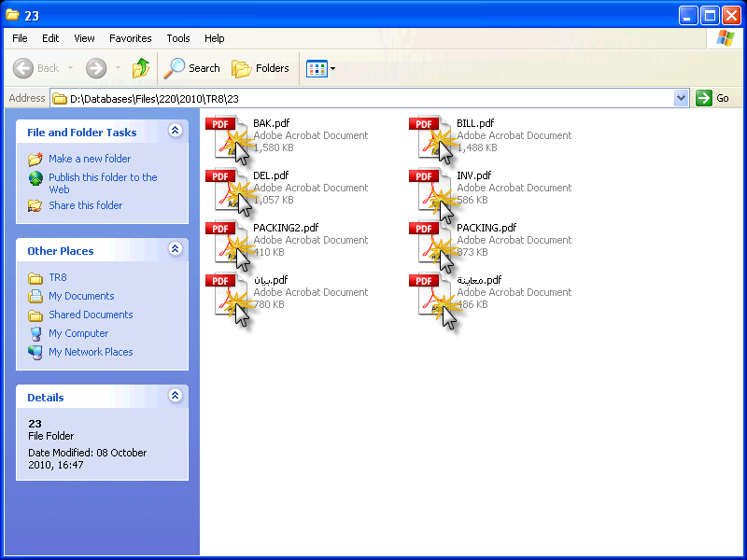Open Search from the toolbar
The image size is (747, 560).
192,68
